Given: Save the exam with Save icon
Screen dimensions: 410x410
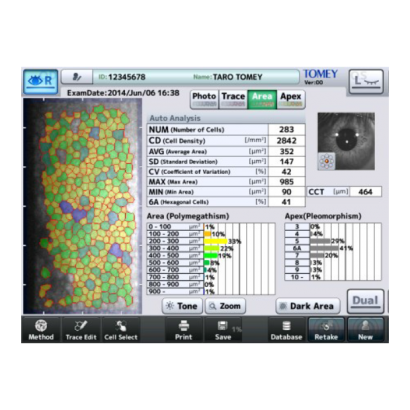Looking at the screenshot, I should pos(223,330).
